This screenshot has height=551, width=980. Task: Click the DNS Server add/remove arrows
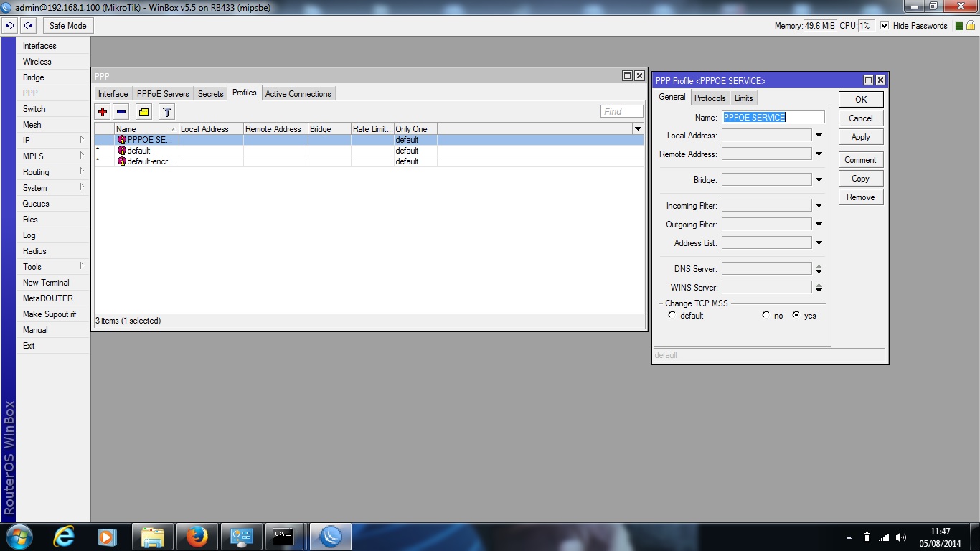click(x=819, y=269)
